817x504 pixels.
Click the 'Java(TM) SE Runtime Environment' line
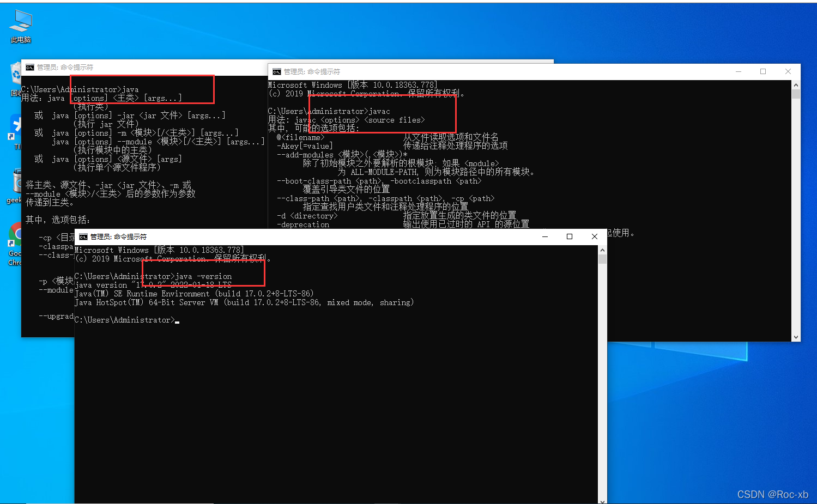click(x=194, y=294)
